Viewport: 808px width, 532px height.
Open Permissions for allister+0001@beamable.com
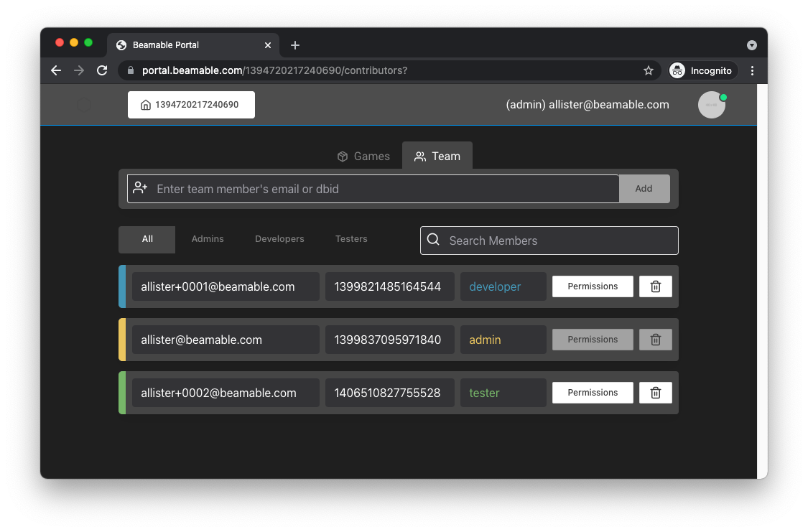[x=593, y=286]
